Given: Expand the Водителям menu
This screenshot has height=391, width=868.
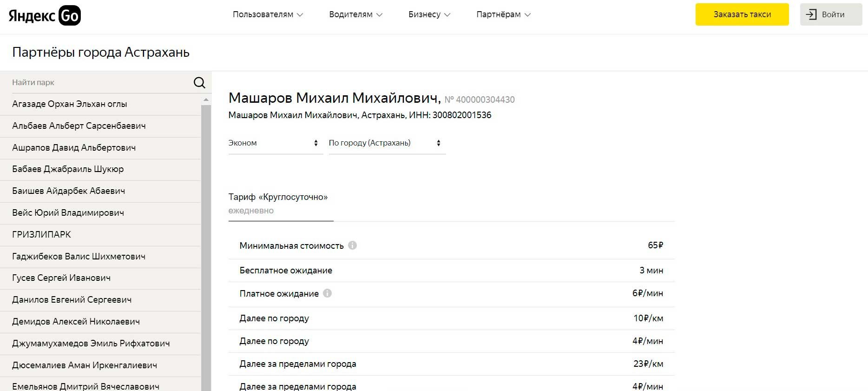Looking at the screenshot, I should (355, 14).
